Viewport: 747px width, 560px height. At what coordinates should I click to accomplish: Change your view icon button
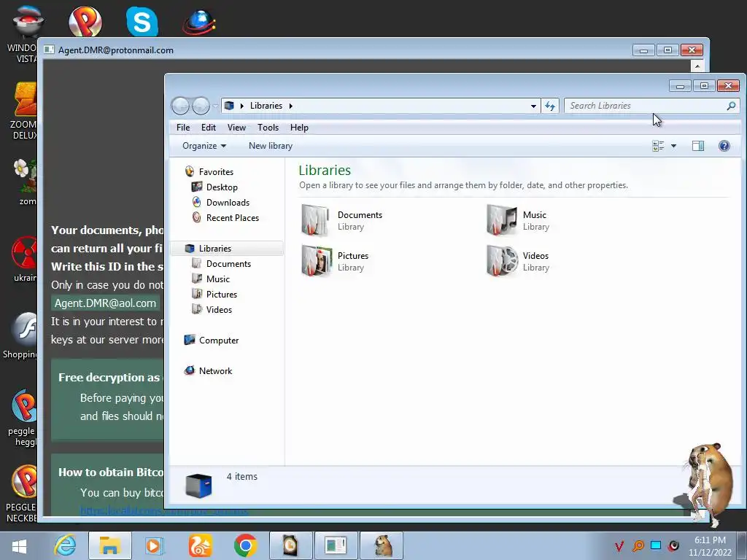[658, 146]
